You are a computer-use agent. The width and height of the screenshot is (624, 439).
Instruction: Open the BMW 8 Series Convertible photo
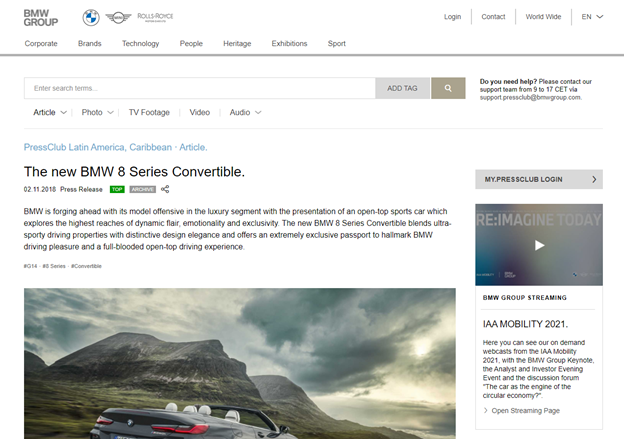point(240,363)
